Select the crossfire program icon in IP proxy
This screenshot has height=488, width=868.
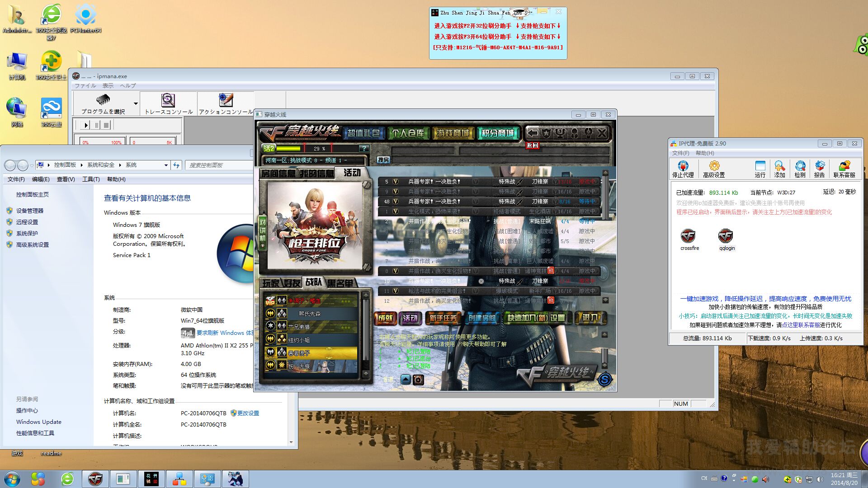pyautogui.click(x=689, y=236)
